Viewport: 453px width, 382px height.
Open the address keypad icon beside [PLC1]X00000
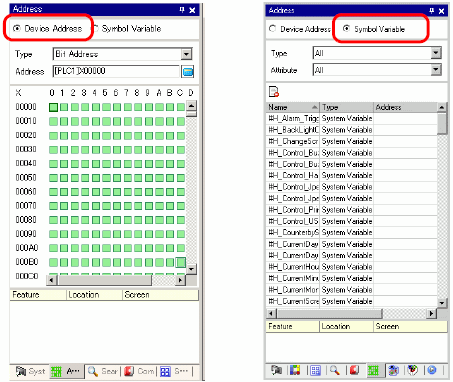(188, 71)
